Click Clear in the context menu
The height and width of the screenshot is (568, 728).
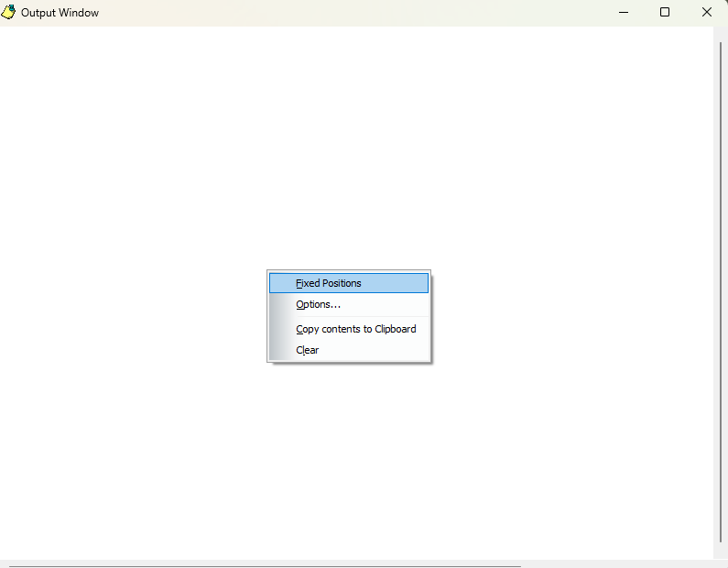[x=349, y=350]
